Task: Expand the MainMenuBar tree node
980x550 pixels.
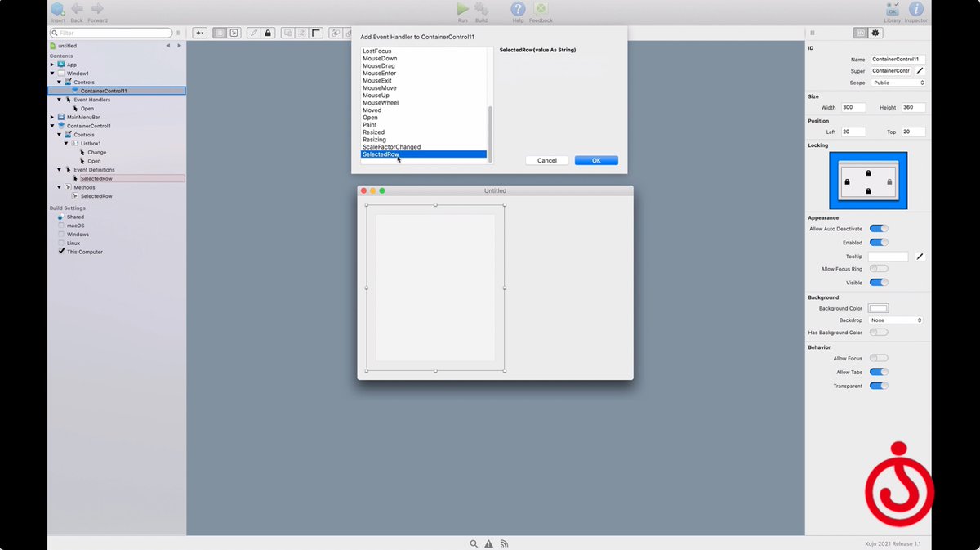Action: tap(52, 117)
